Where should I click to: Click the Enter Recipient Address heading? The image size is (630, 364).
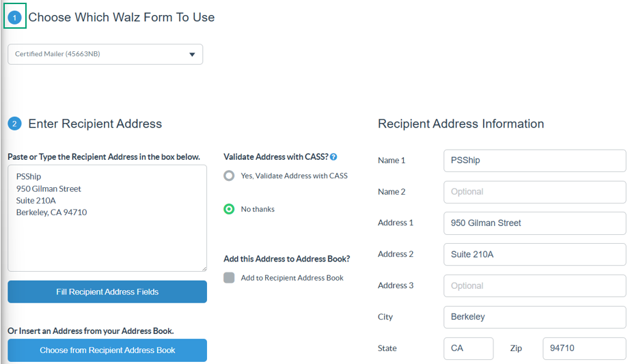point(95,124)
